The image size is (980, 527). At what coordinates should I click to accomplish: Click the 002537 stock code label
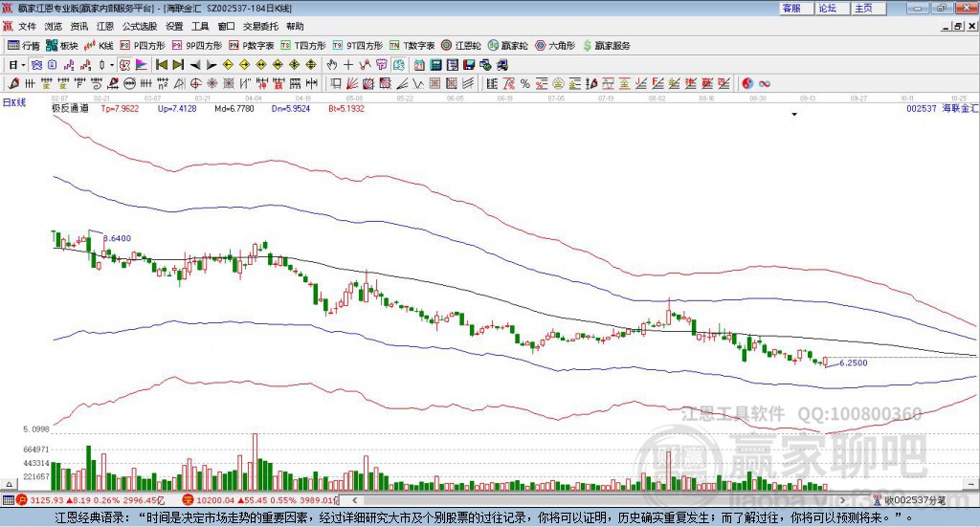click(x=922, y=109)
